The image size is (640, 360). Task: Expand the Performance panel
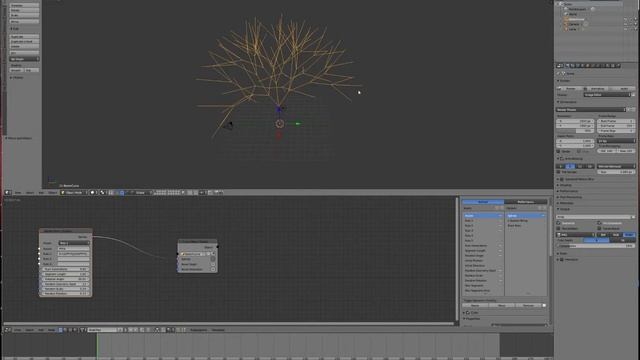pyautogui.click(x=568, y=191)
